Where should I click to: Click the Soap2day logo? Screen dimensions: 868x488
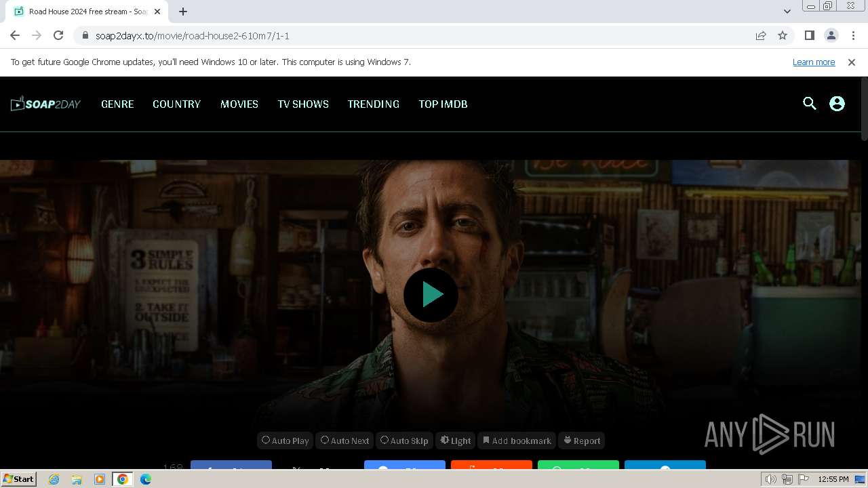45,104
